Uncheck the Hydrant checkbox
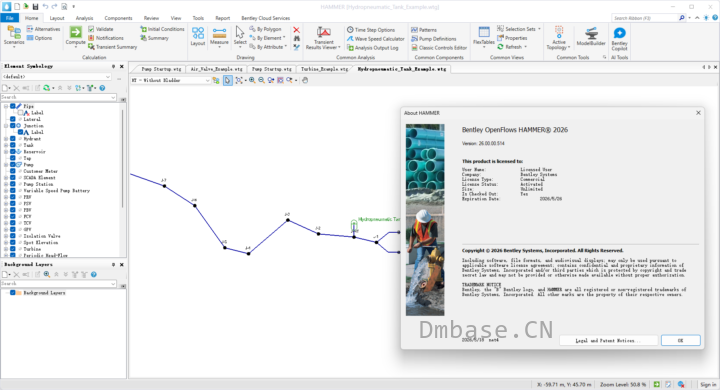Image resolution: width=720 pixels, height=390 pixels. pos(13,138)
